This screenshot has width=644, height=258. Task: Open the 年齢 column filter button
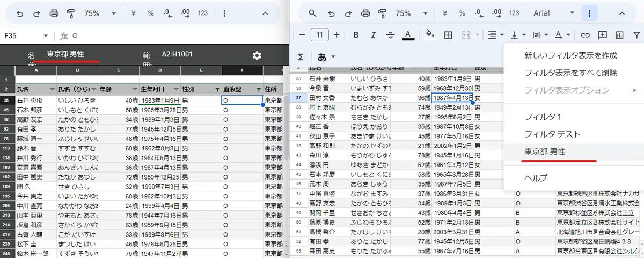click(x=135, y=89)
